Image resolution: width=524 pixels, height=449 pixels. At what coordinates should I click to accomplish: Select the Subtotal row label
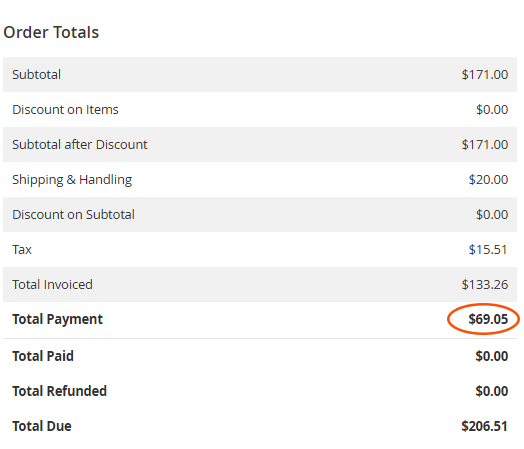click(36, 74)
